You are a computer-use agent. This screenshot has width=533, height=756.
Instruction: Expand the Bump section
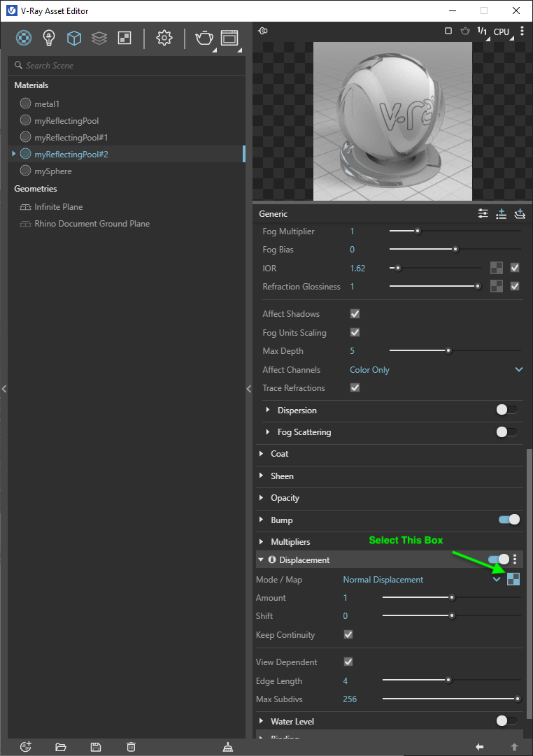tap(261, 519)
